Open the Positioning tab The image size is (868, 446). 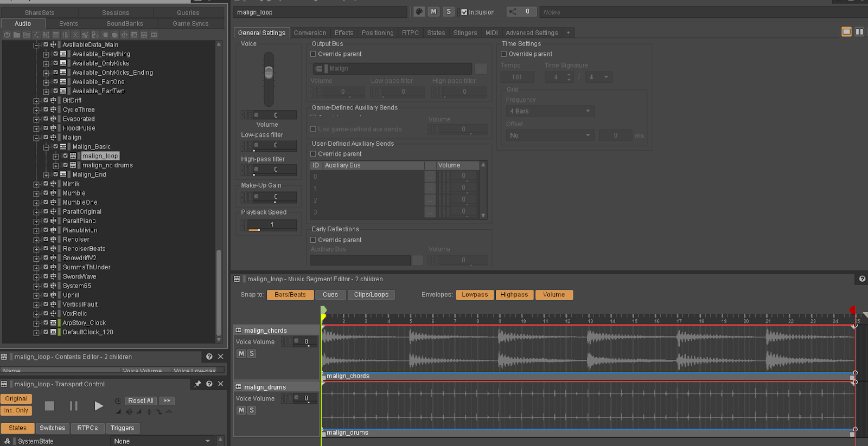click(378, 33)
